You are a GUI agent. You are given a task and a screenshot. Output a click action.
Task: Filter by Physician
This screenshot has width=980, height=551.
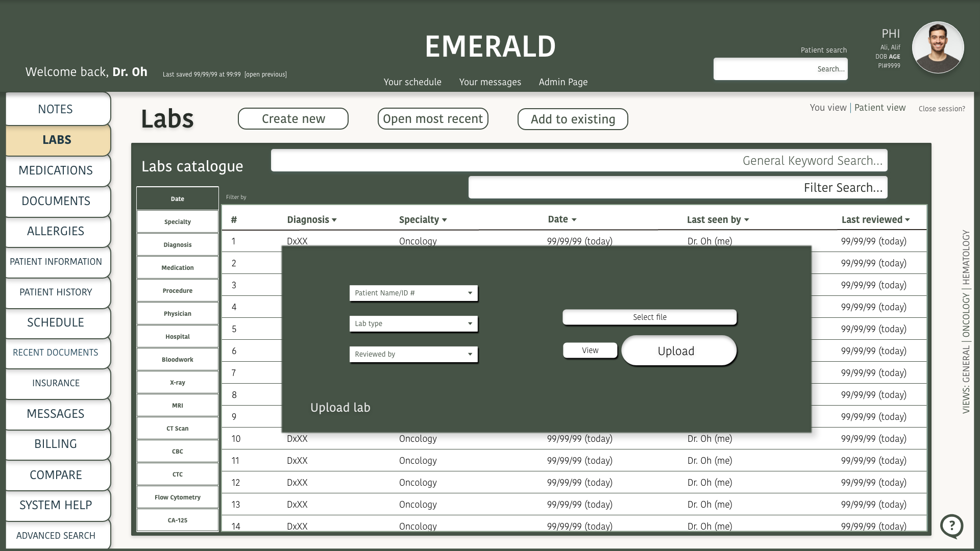coord(178,313)
